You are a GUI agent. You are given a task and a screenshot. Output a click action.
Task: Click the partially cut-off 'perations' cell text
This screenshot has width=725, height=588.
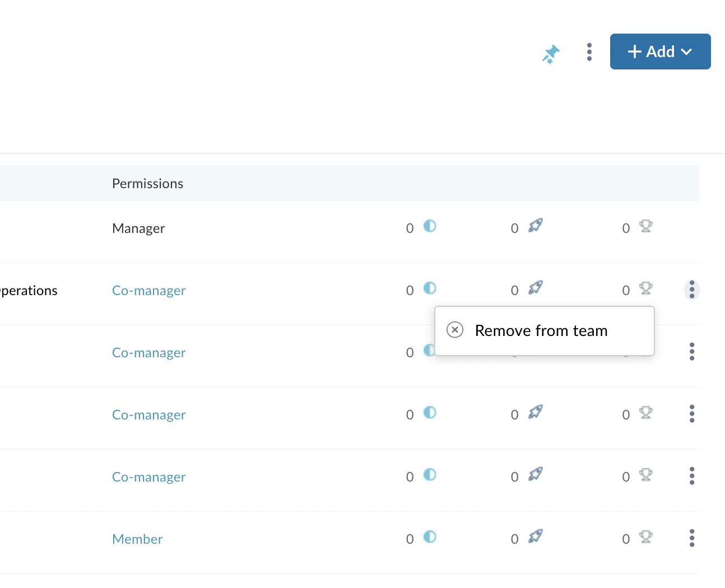point(29,291)
